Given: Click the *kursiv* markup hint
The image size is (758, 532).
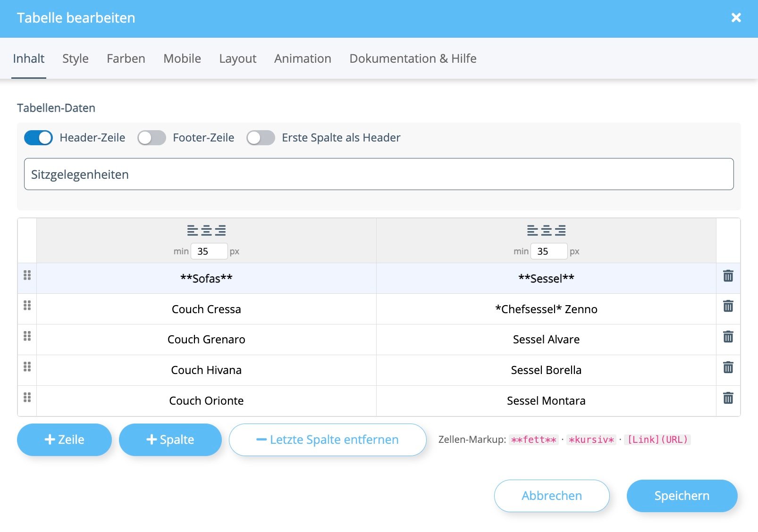Looking at the screenshot, I should pyautogui.click(x=591, y=440).
